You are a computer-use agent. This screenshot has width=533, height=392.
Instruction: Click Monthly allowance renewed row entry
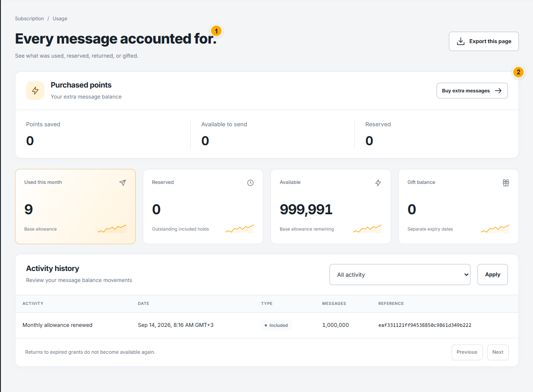pos(58,325)
